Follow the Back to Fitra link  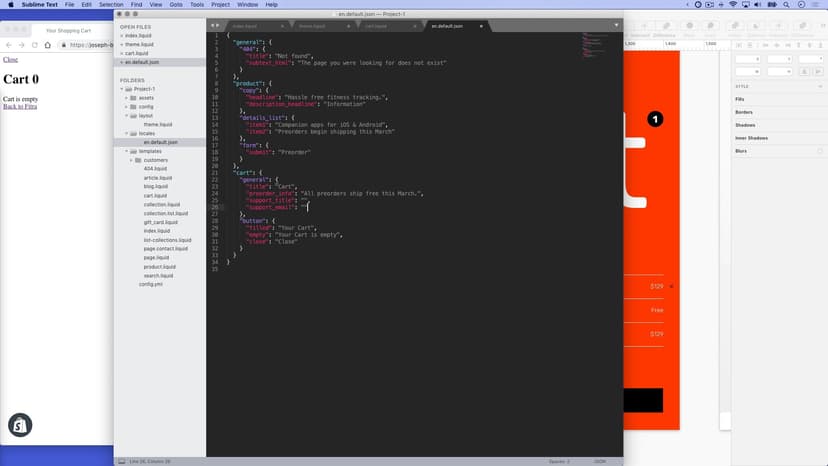point(20,106)
